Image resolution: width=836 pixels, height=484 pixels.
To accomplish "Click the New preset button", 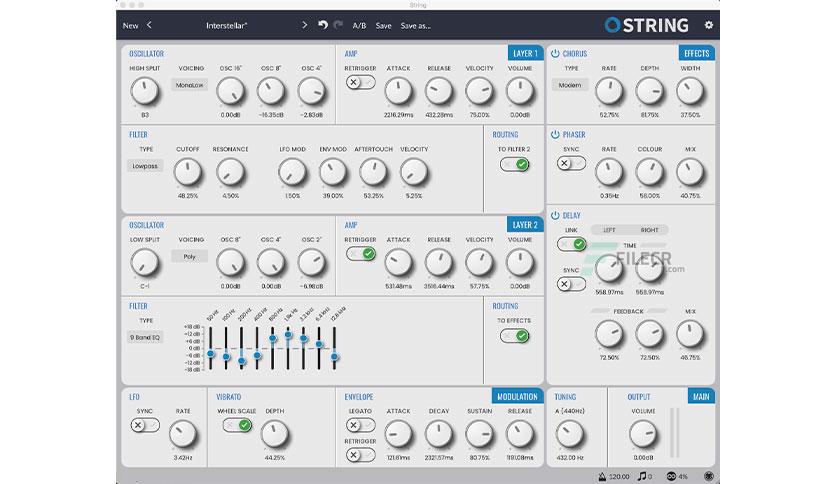I will pyautogui.click(x=131, y=26).
